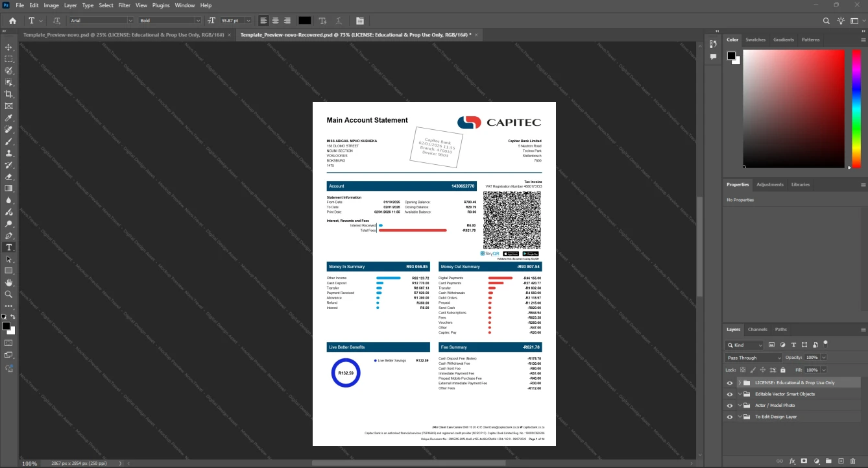The width and height of the screenshot is (868, 468).
Task: Select the Eyedropper tool
Action: pos(9,118)
